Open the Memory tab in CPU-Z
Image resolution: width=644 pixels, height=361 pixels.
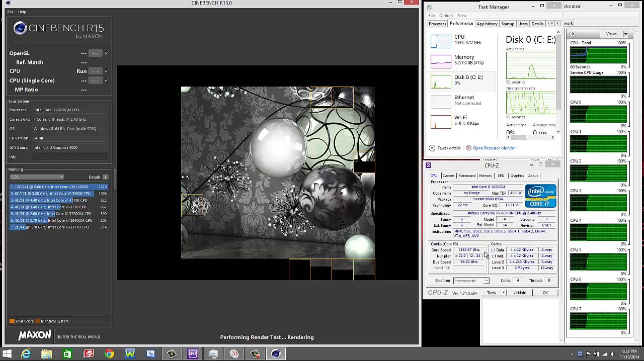(486, 176)
